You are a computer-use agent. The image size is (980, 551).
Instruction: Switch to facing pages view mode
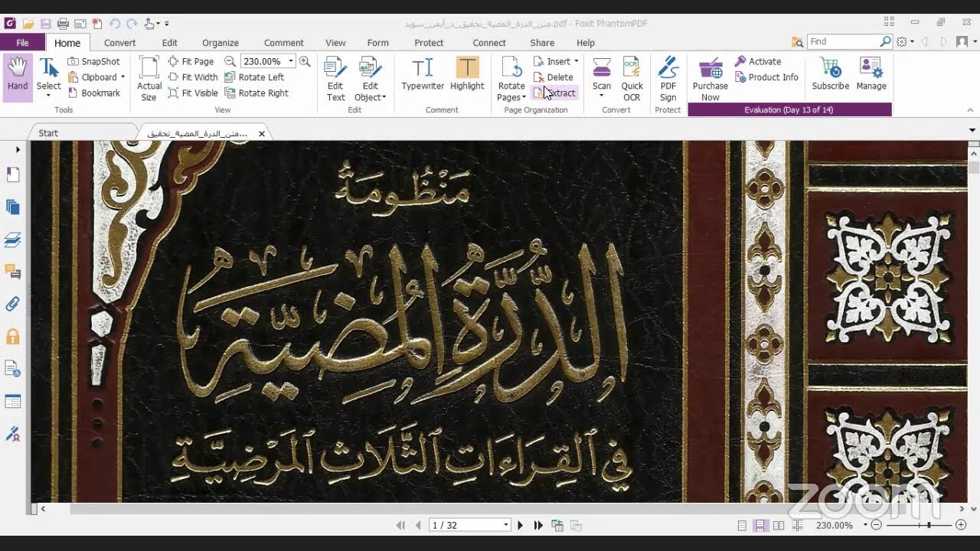(779, 526)
